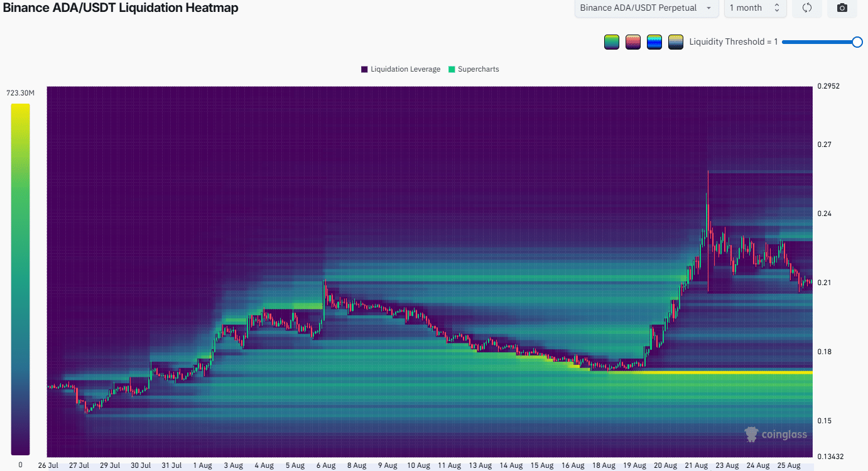Click the coinglass watermark logo
Image resolution: width=868 pixels, height=471 pixels.
776,434
